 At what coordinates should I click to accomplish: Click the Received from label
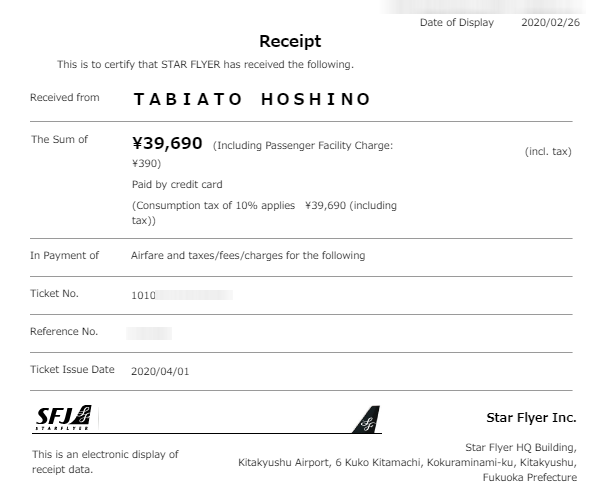coord(65,98)
